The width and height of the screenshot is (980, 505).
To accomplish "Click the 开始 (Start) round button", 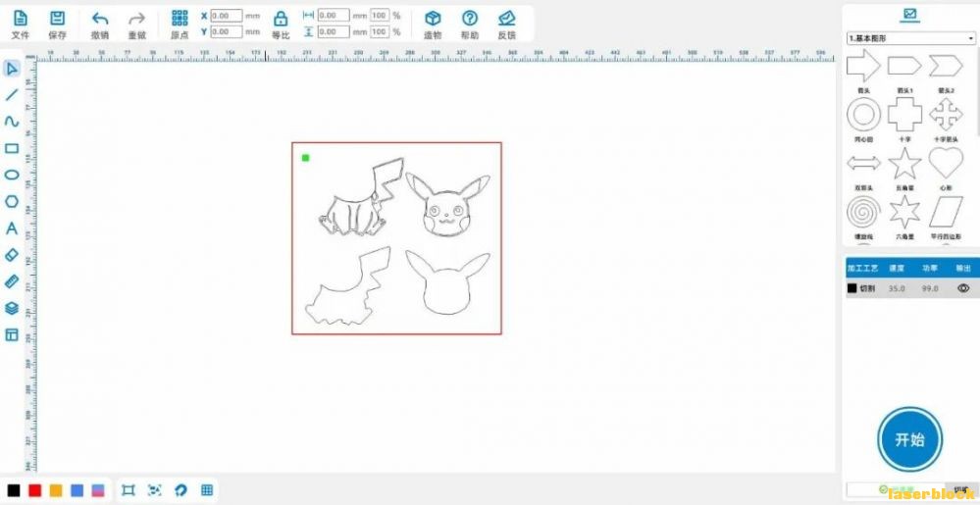I will coord(910,439).
